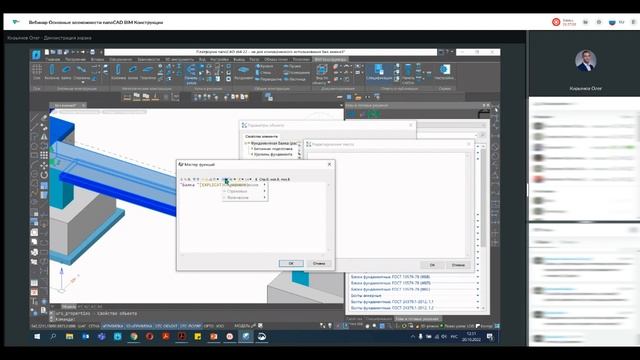
Task: Click the Стена tool in ribbon
Action: coord(264,73)
